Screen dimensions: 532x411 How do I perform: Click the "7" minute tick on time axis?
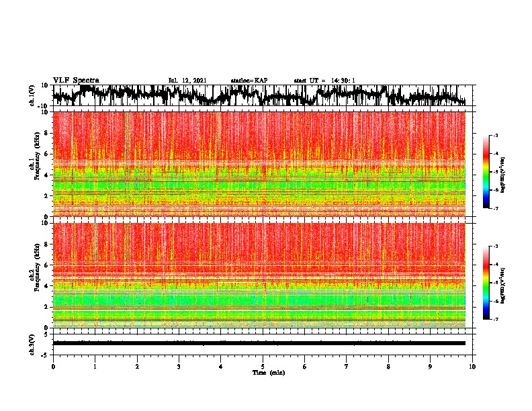(347, 367)
